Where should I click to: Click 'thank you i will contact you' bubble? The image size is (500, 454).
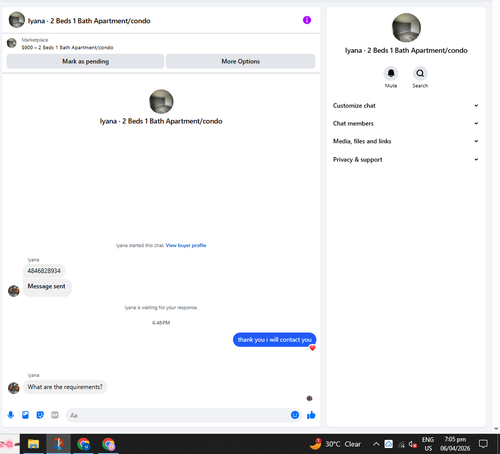point(274,340)
